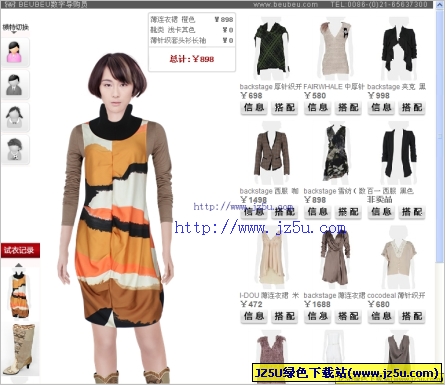Click 搭配 under the ¥580 FAIRWHALE item
445x385 pixels.
click(348, 108)
